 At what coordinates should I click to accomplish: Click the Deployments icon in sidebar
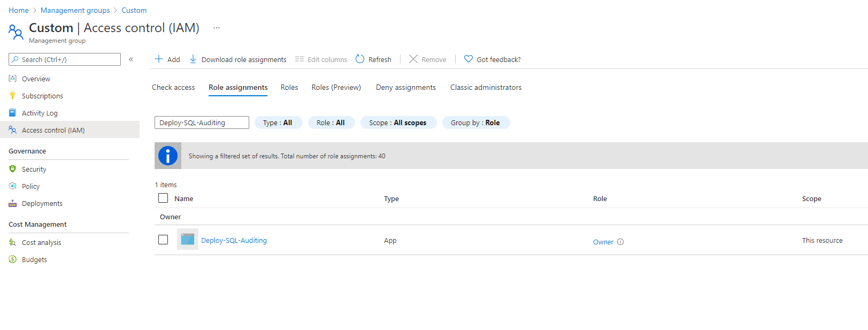coord(13,203)
